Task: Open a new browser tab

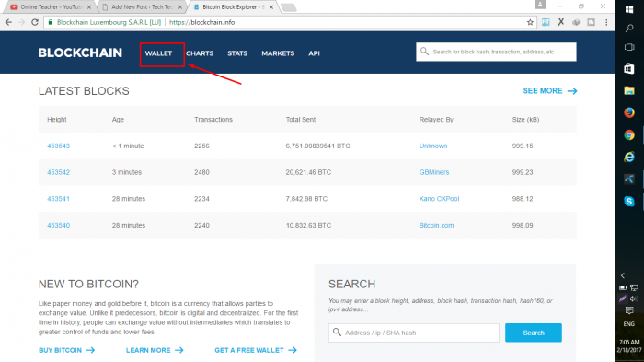Action: click(x=289, y=7)
